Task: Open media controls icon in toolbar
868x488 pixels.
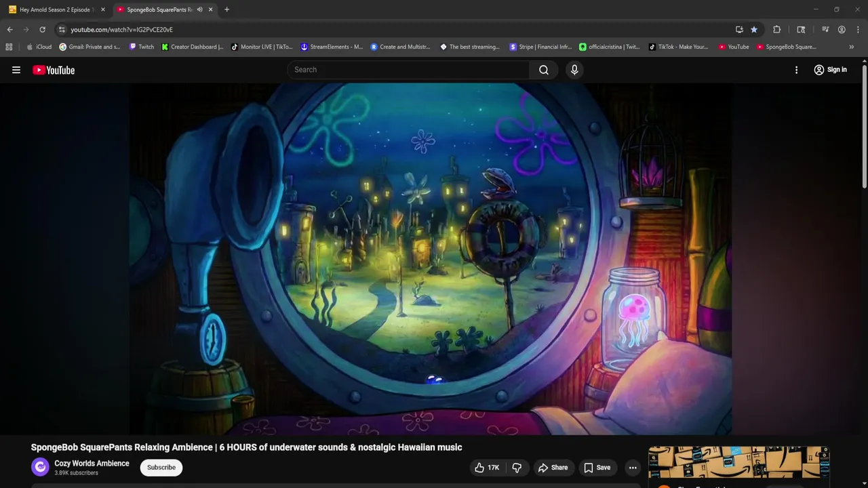Action: click(825, 30)
